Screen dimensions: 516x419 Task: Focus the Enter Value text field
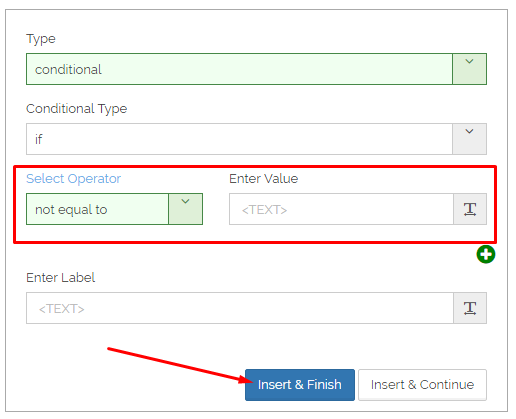(341, 209)
